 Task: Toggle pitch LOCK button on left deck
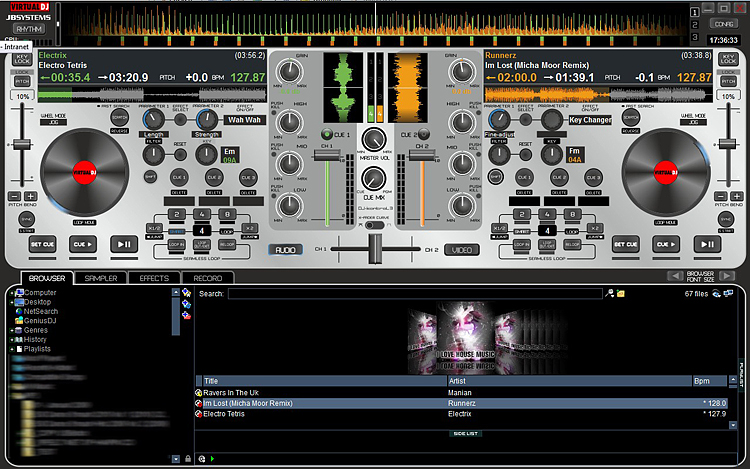coord(22,81)
